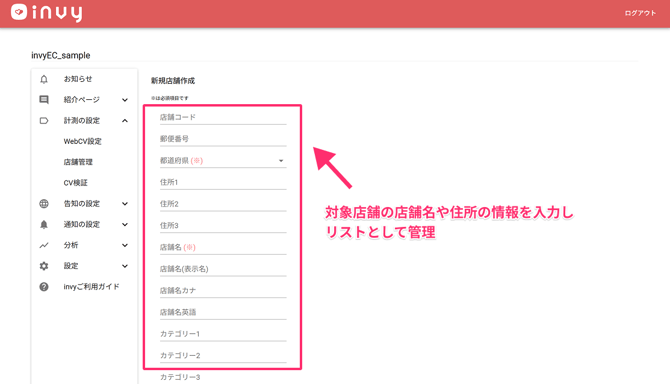Open invyご利用ガイド menu item

[x=91, y=287]
